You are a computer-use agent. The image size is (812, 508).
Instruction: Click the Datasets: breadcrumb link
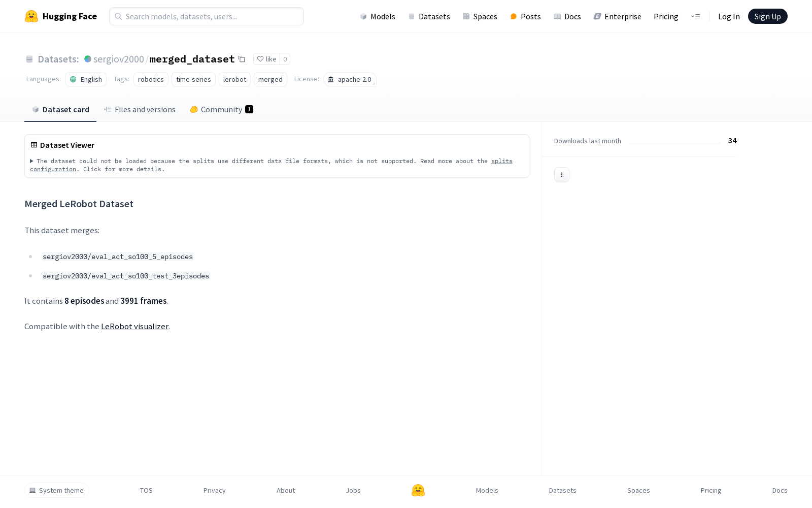pyautogui.click(x=58, y=59)
